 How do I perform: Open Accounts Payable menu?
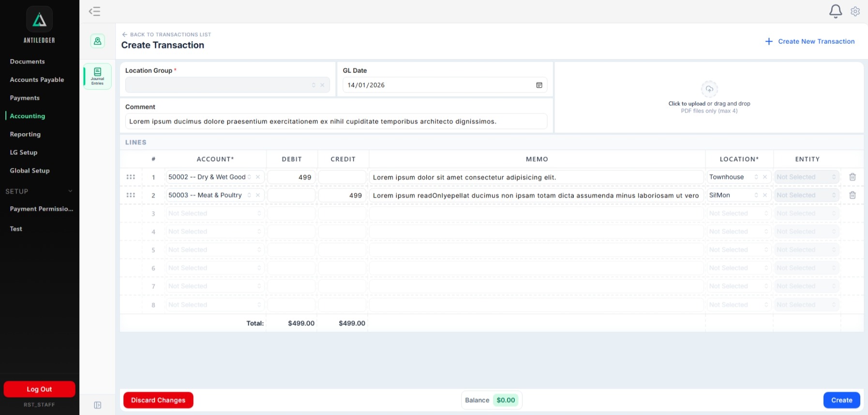[37, 80]
